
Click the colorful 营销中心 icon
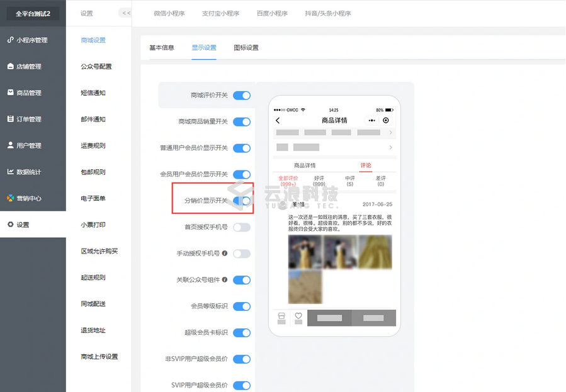10,198
